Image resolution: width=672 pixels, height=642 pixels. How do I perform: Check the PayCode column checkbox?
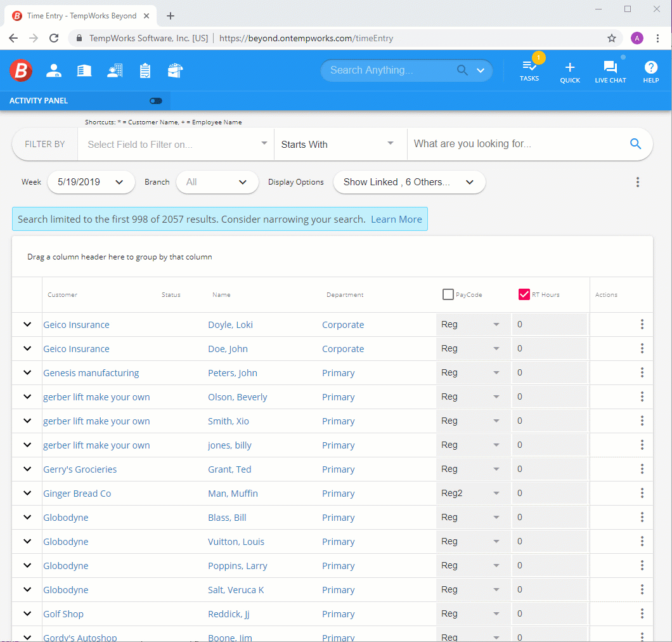[448, 294]
